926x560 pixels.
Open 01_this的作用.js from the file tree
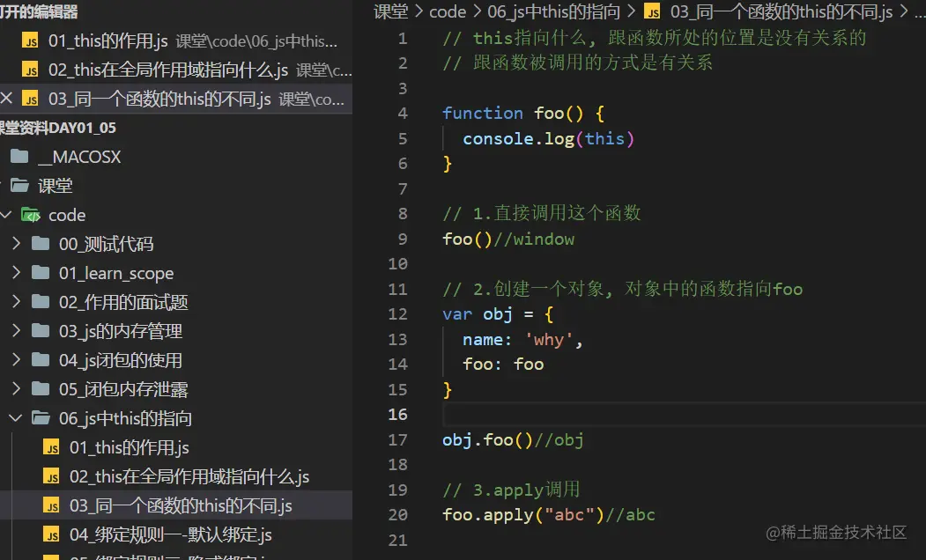click(x=130, y=447)
